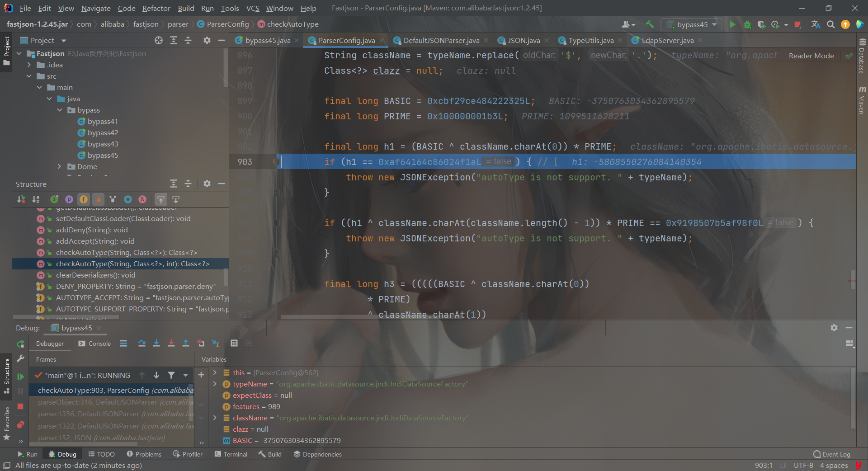Image resolution: width=868 pixels, height=471 pixels.
Task: Expand the .idea folder
Action: [29, 65]
